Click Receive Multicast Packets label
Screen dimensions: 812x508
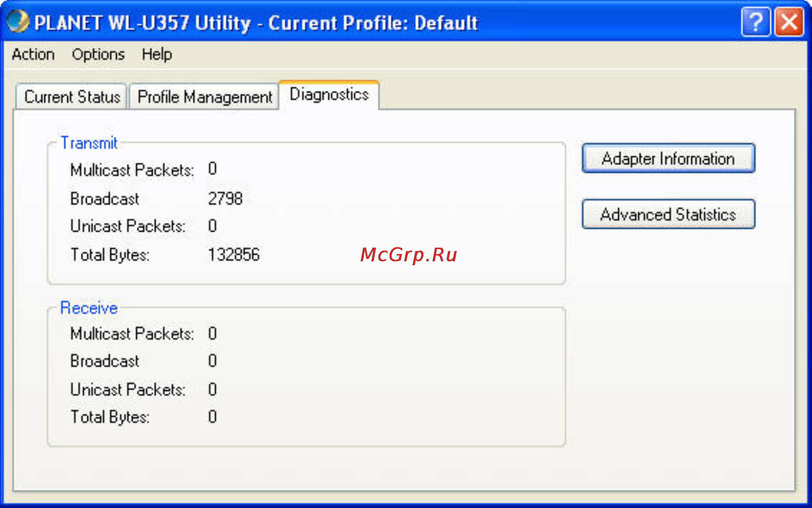tap(132, 334)
